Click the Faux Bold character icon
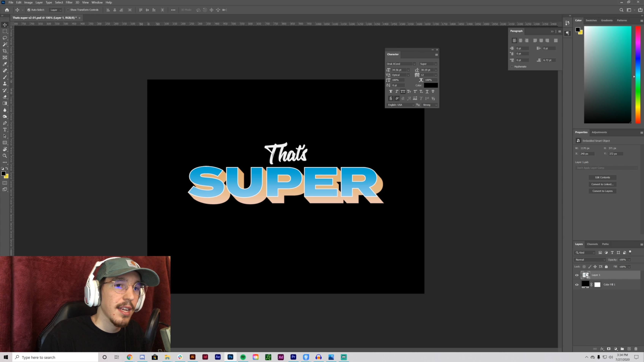This screenshot has height=362, width=644. pos(391,91)
